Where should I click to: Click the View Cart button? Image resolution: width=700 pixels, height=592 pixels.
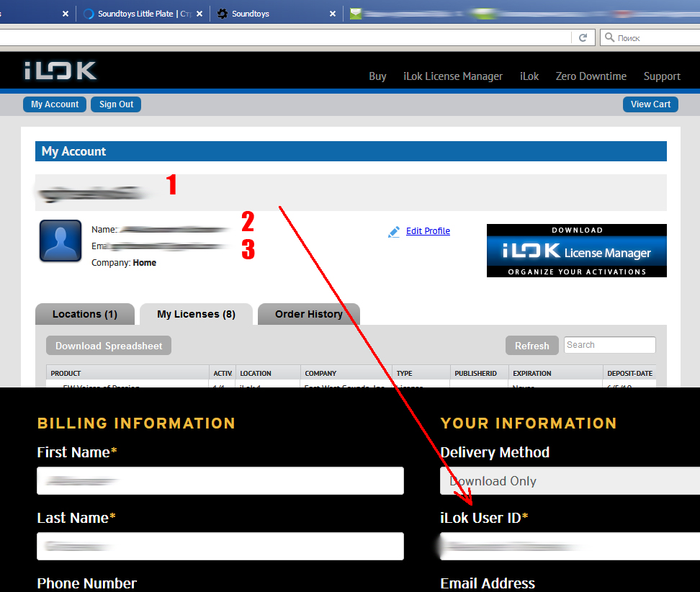[650, 104]
